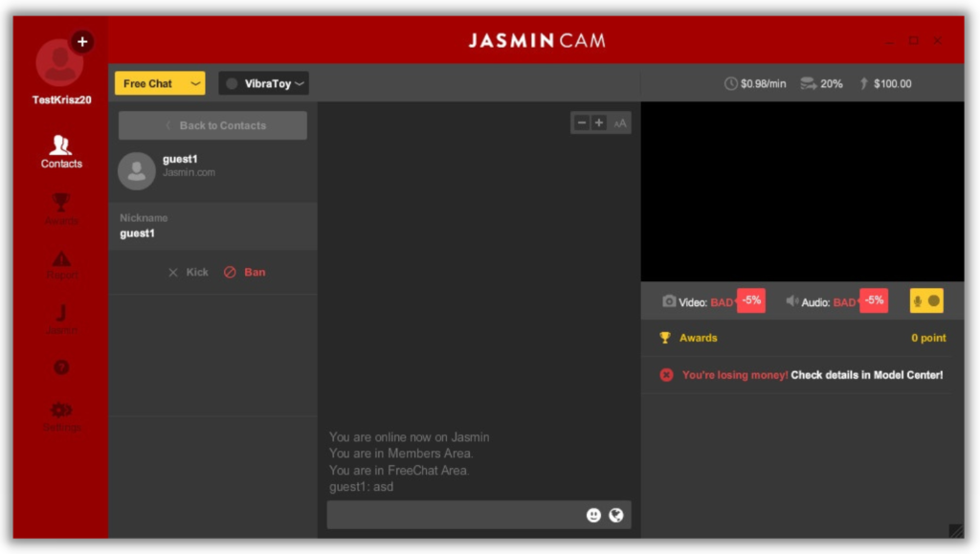Viewport: 980px width, 554px height.
Task: Open Settings from the sidebar
Action: pos(61,416)
